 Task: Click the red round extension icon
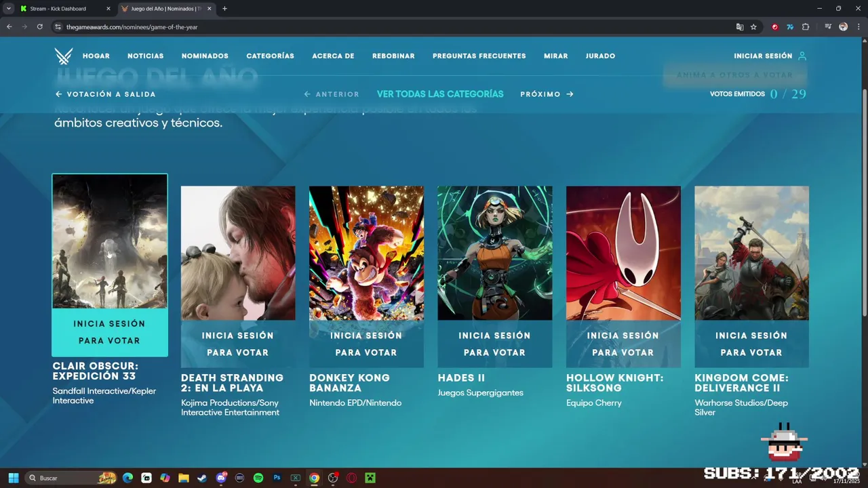(x=775, y=27)
